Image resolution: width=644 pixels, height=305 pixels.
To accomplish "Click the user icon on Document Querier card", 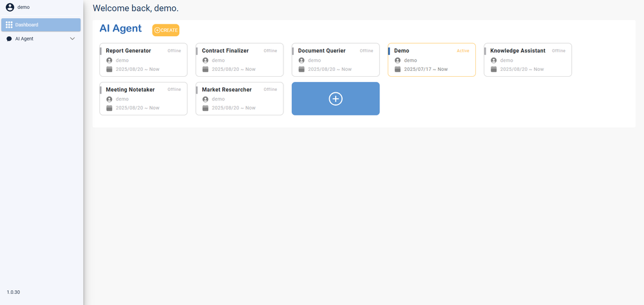I will 301,61.
